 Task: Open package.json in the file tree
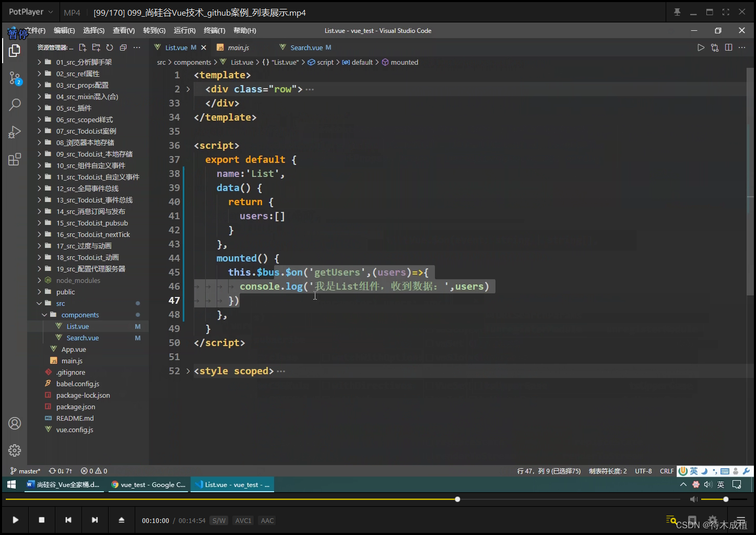[76, 407]
